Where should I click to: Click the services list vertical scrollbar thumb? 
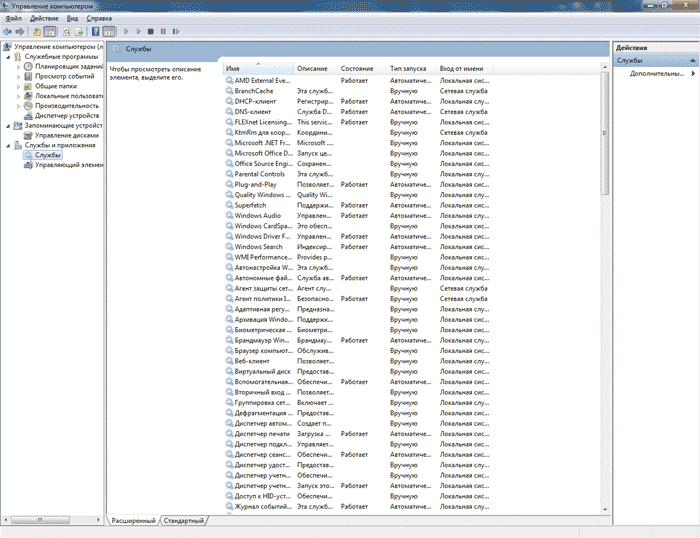point(605,133)
